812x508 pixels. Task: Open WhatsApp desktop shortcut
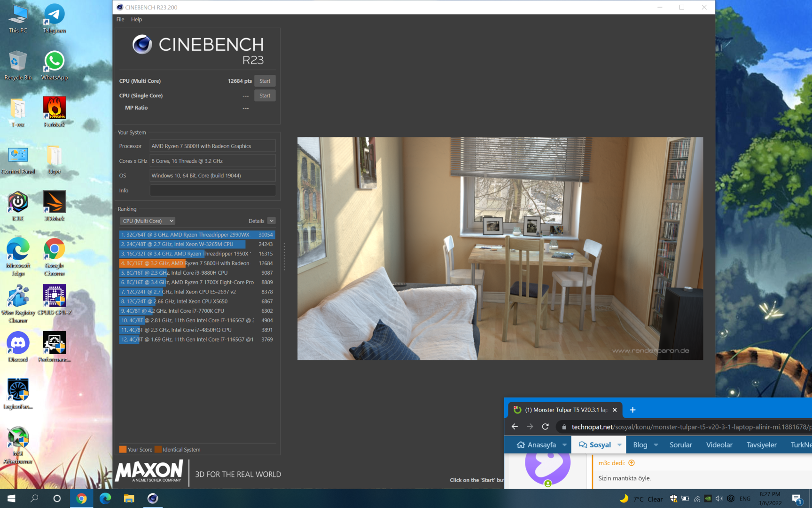tap(55, 66)
